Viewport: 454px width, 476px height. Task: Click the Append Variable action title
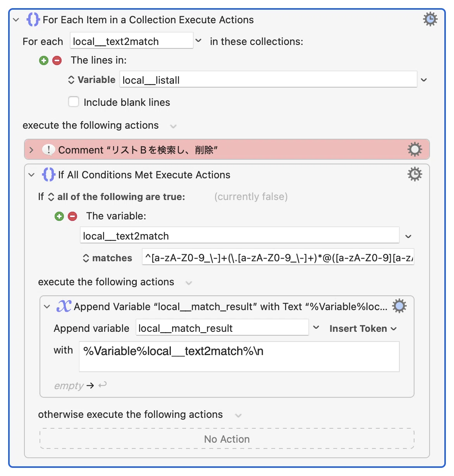230,307
